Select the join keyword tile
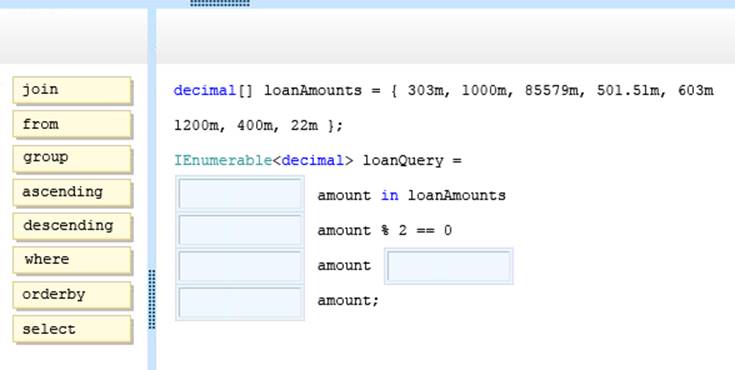The height and width of the screenshot is (370, 735). coord(72,90)
